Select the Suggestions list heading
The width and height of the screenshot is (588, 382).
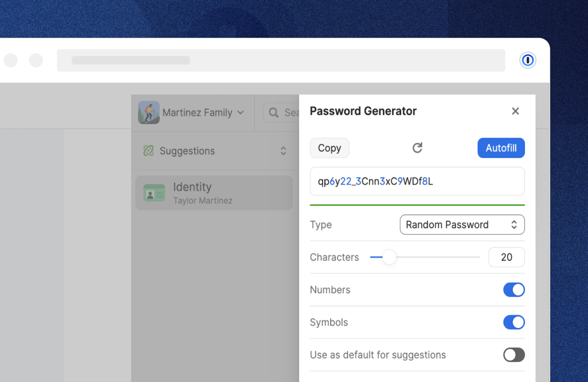pos(187,151)
